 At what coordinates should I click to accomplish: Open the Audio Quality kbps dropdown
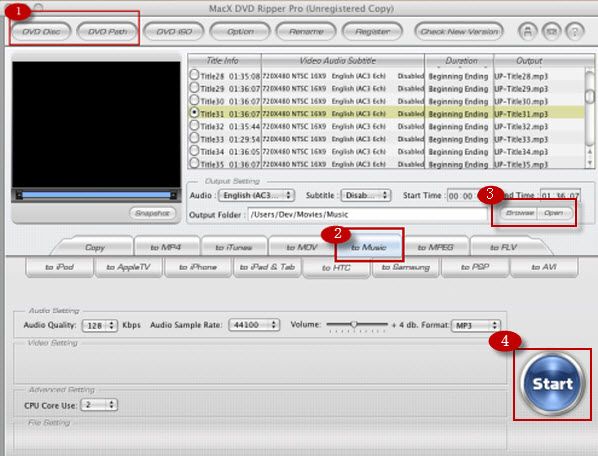100,325
